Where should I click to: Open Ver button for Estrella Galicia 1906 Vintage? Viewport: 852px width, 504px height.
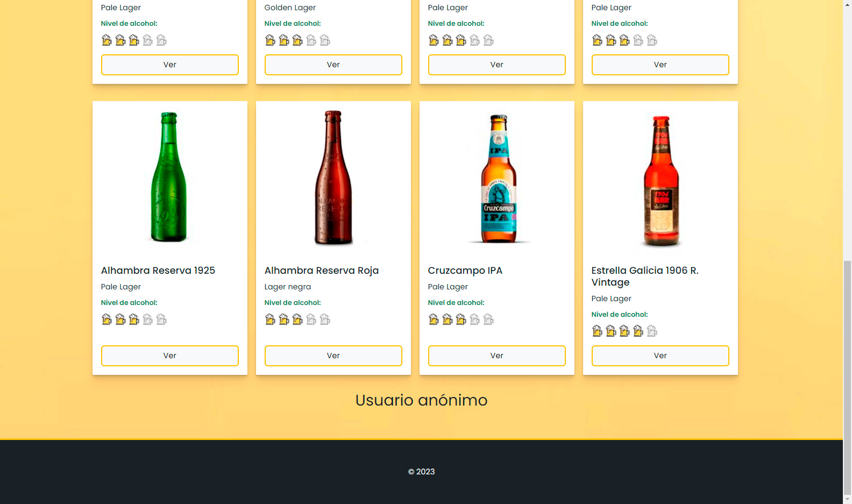(x=661, y=356)
